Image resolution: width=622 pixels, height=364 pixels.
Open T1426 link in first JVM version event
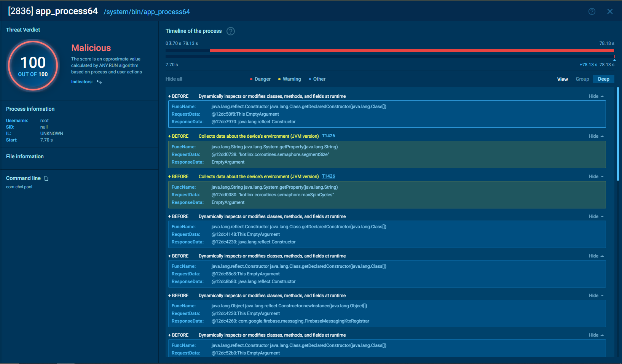[x=329, y=136]
